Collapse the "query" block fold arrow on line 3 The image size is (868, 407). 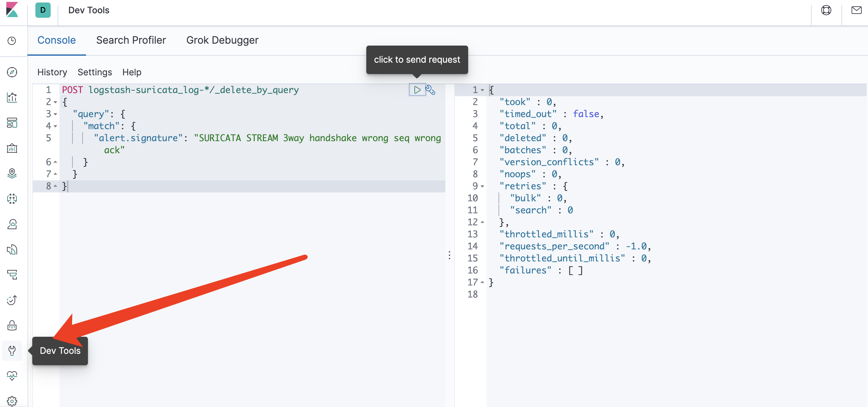pos(55,114)
